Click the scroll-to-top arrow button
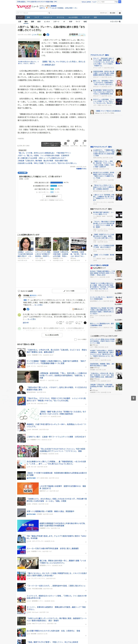This screenshot has height=644, width=138. click(x=133, y=398)
